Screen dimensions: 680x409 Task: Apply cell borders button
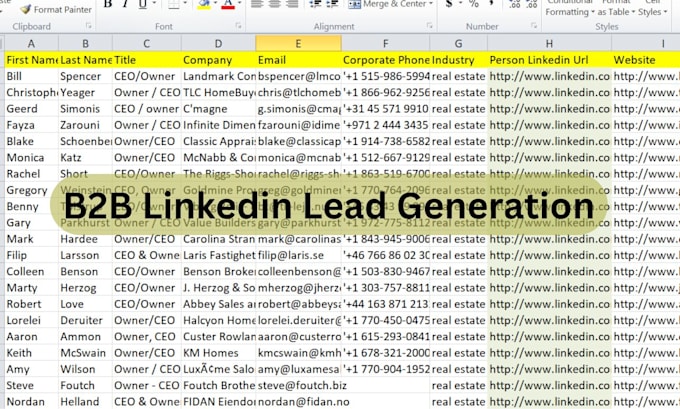174,4
